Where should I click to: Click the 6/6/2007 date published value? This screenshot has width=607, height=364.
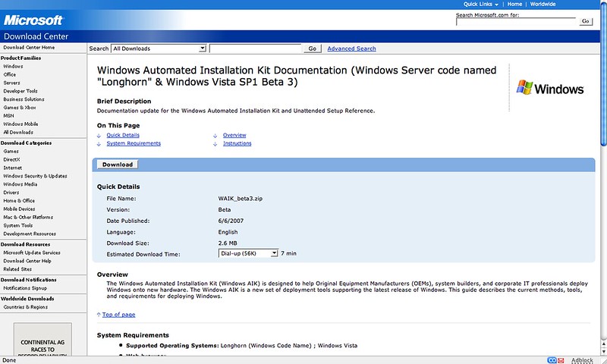point(231,221)
